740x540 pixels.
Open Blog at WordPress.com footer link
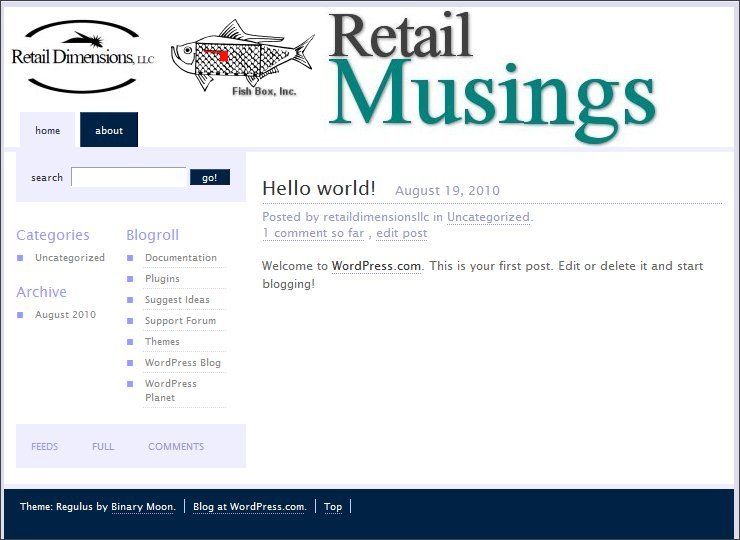(x=249, y=506)
